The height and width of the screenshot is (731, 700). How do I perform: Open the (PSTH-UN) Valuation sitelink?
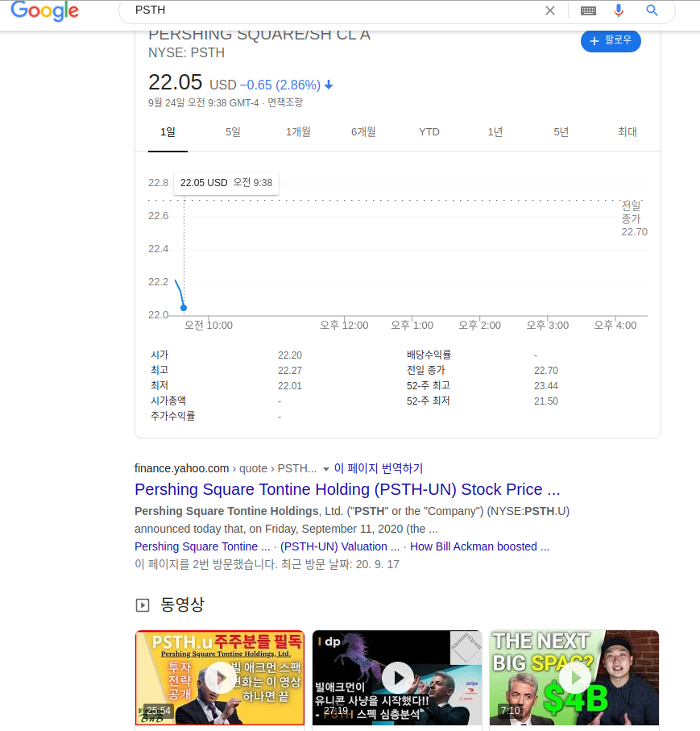coord(340,546)
